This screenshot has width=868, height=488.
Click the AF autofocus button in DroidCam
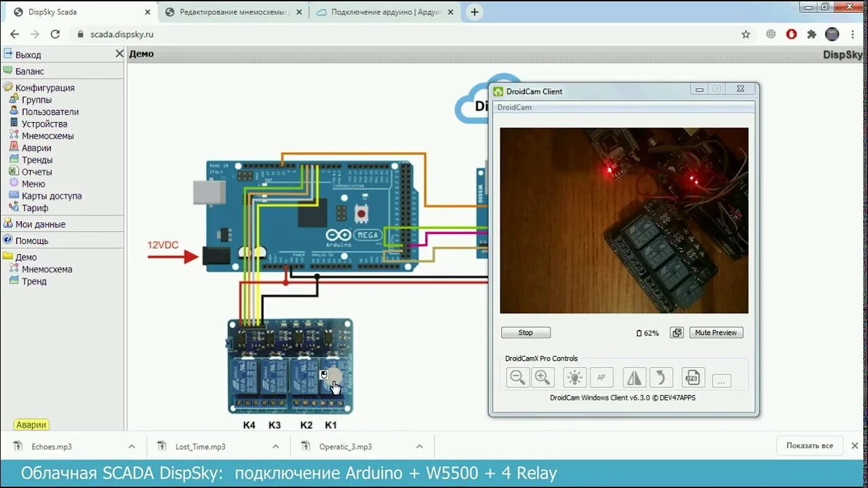pos(601,378)
